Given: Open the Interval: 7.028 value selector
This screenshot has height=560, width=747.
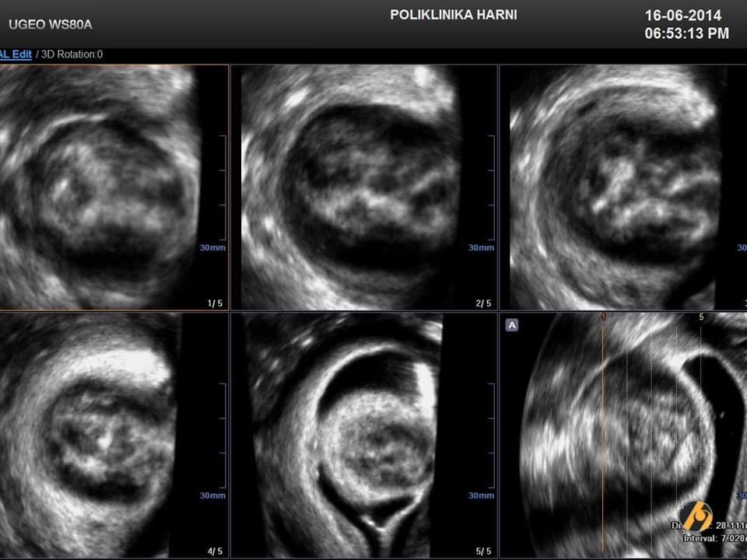Looking at the screenshot, I should click(x=714, y=537).
